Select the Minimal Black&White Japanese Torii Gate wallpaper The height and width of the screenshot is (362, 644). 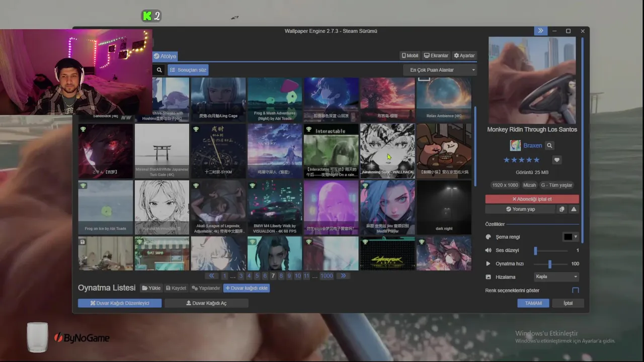[162, 151]
